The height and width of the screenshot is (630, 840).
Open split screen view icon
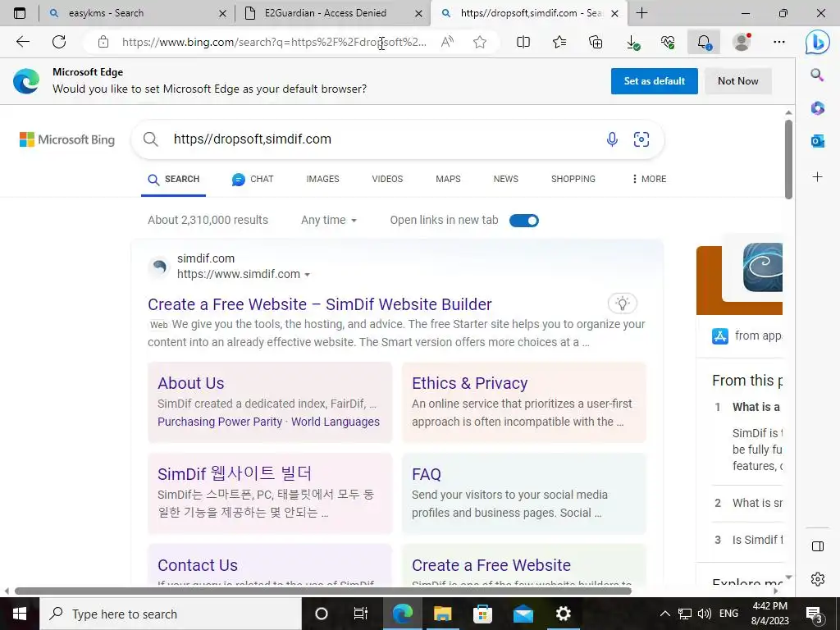click(x=523, y=42)
